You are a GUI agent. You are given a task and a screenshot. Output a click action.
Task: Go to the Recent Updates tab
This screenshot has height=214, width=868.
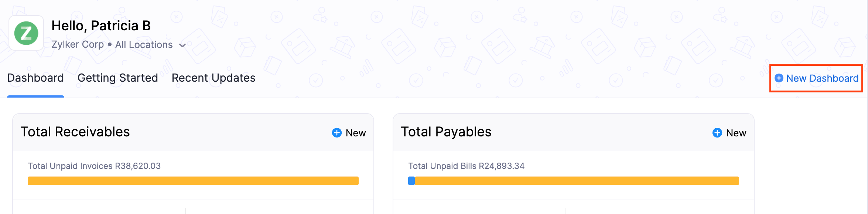pyautogui.click(x=213, y=78)
